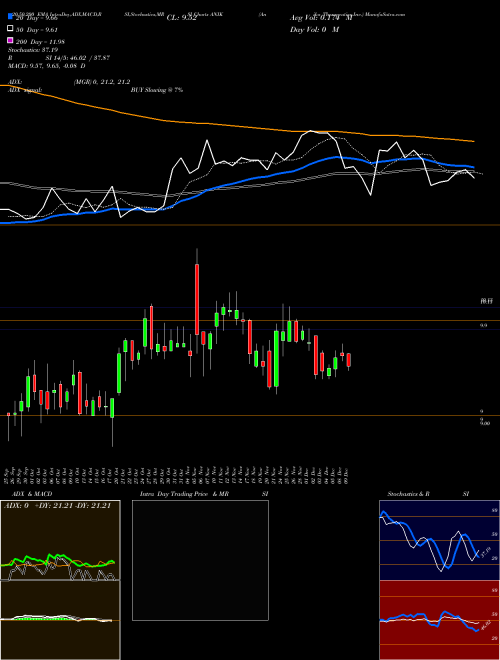Open the red RSI chart panel

(x=439, y=620)
